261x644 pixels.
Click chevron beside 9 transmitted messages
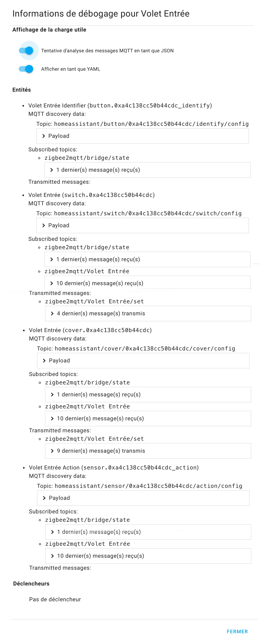pos(52,451)
